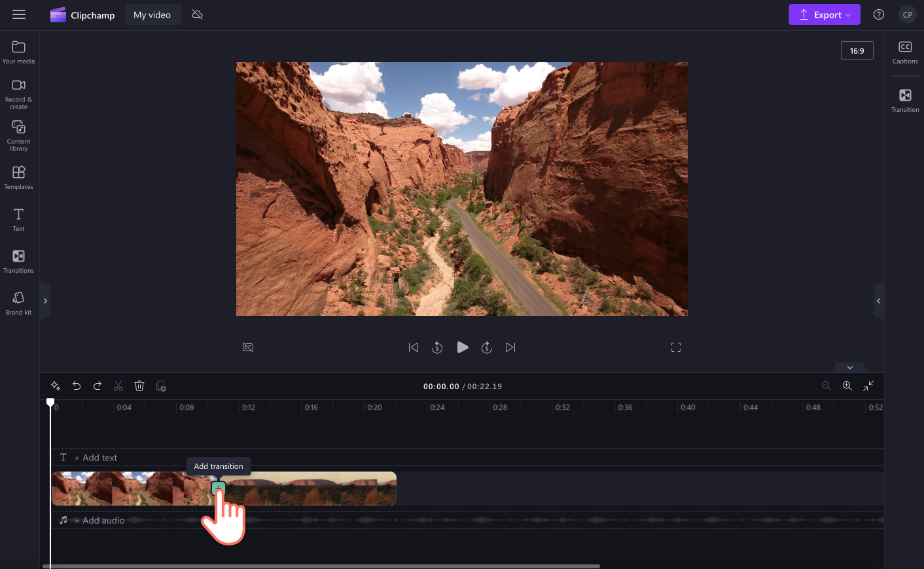Open the Transitions tab in left sidebar
The width and height of the screenshot is (924, 569).
(x=18, y=261)
